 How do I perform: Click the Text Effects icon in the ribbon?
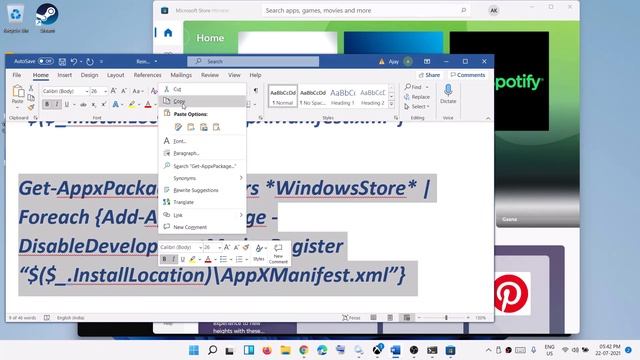coord(116,105)
